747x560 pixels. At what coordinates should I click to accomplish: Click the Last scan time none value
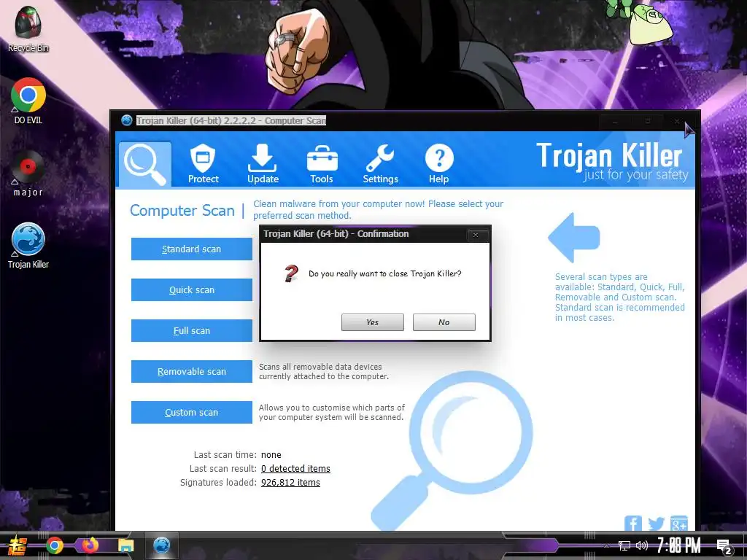271,455
